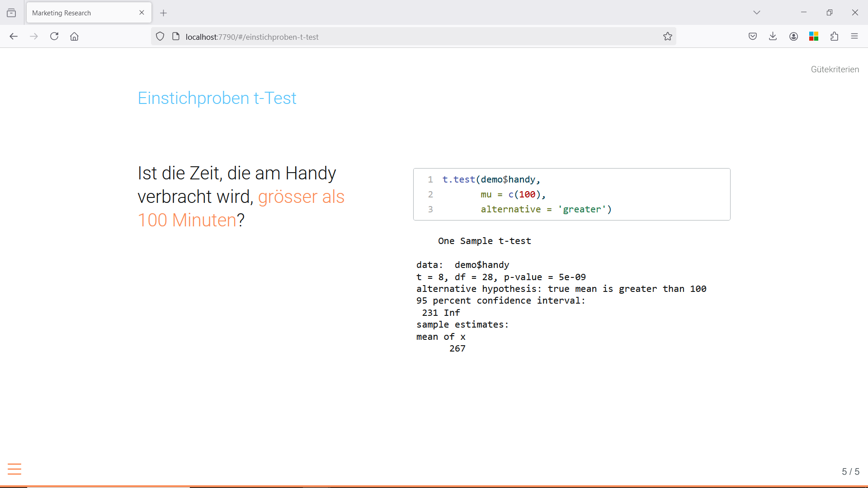Click the tracking protection shield icon
The height and width of the screenshot is (488, 868).
tap(160, 37)
